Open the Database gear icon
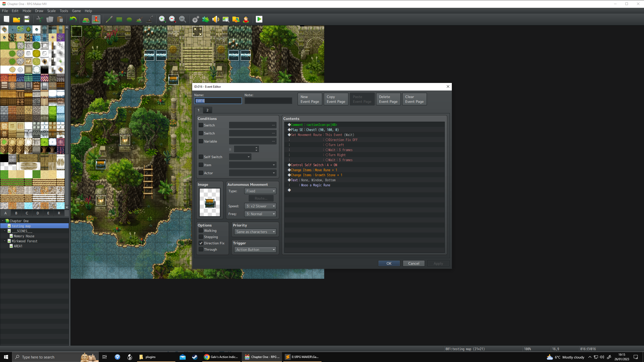 coord(195,19)
